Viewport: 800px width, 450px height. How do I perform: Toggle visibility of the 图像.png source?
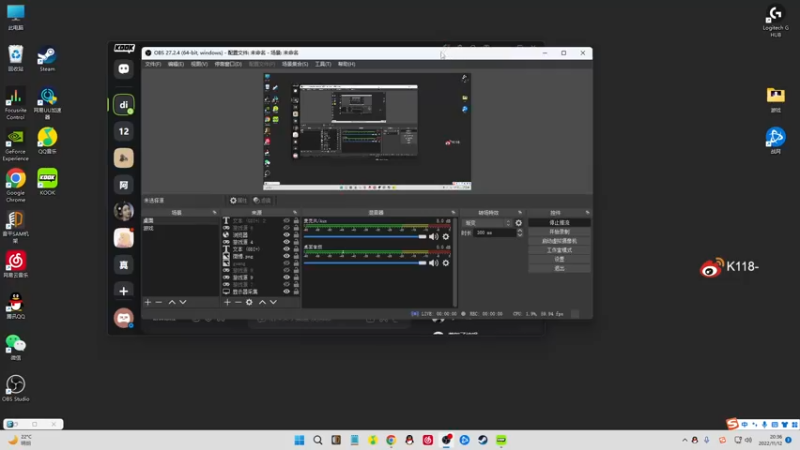click(286, 256)
